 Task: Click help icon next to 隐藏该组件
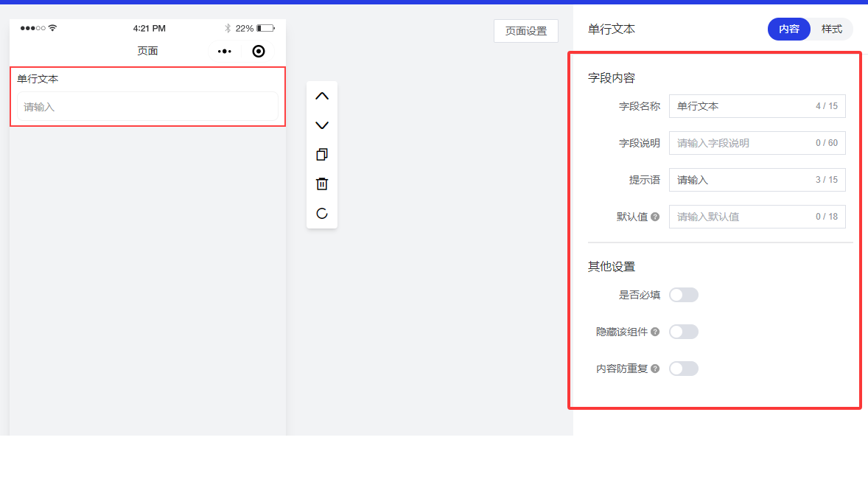click(655, 332)
